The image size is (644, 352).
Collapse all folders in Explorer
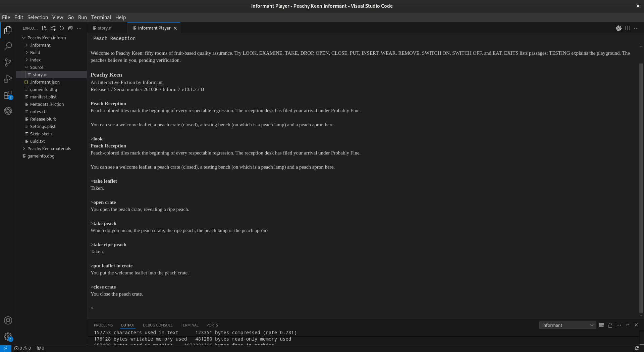pyautogui.click(x=70, y=28)
